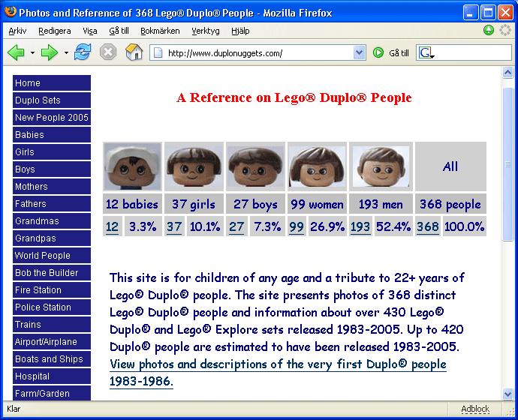Viewport: 518px width, 420px height.
Task: Click the scrollbar up arrow
Action: [507, 72]
